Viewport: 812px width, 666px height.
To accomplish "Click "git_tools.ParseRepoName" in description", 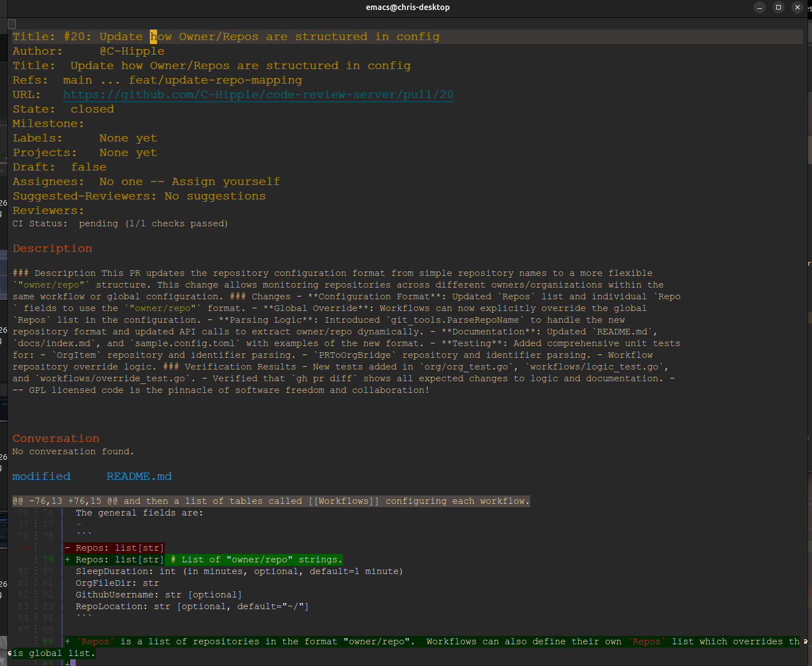I will pos(455,320).
